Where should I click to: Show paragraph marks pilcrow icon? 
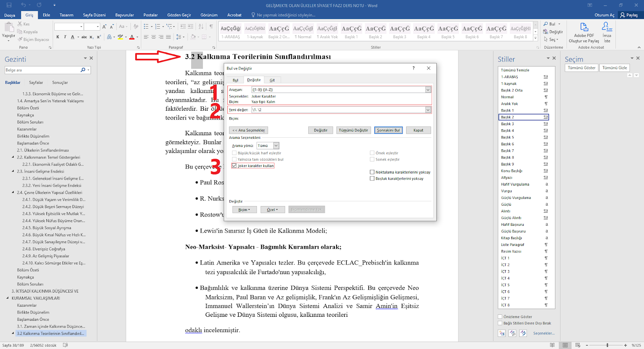pos(211,27)
